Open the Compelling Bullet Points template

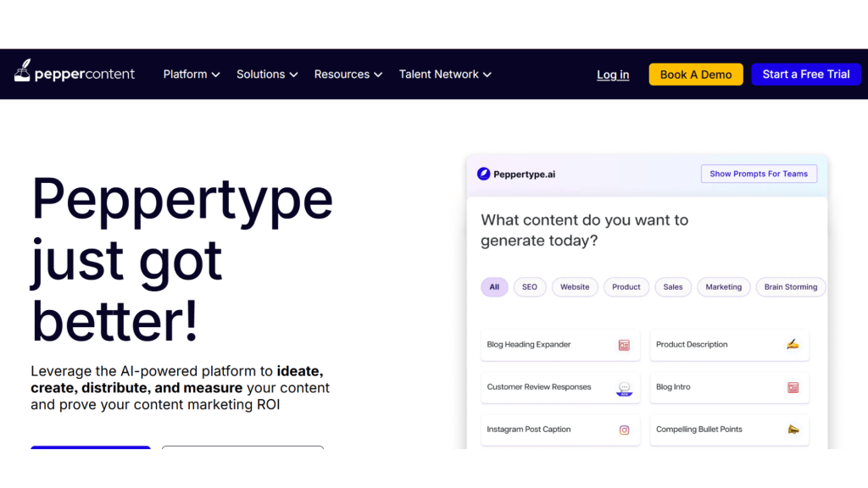(729, 430)
